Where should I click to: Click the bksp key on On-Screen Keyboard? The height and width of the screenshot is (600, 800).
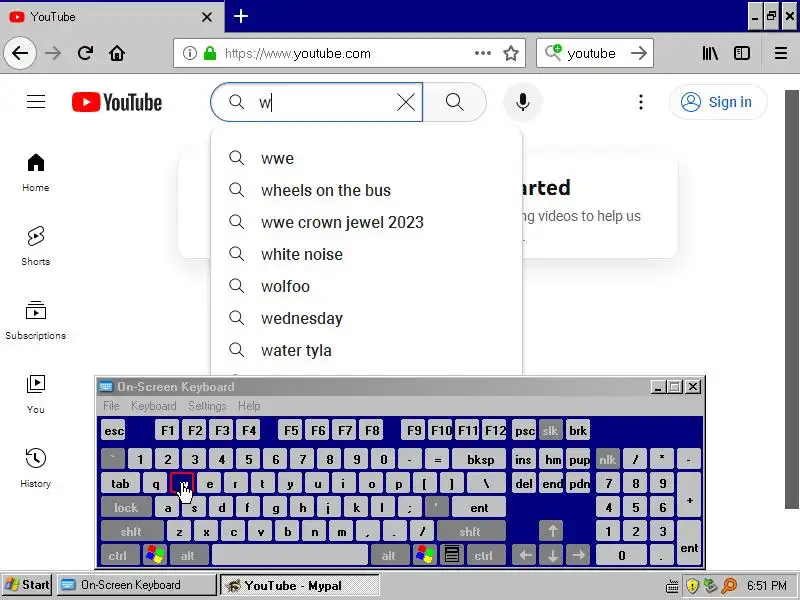(480, 460)
